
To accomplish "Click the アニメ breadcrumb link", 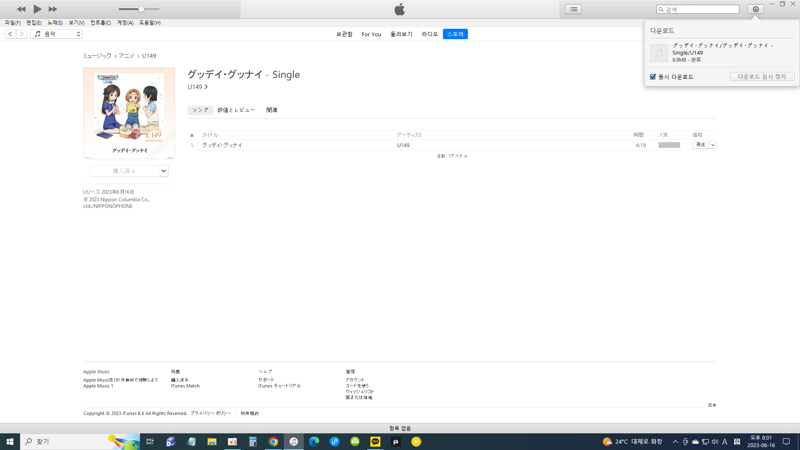I will click(x=127, y=56).
